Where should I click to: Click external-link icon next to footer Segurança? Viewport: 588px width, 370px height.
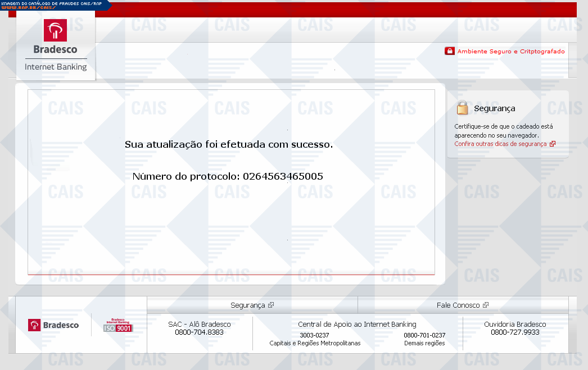coord(271,305)
